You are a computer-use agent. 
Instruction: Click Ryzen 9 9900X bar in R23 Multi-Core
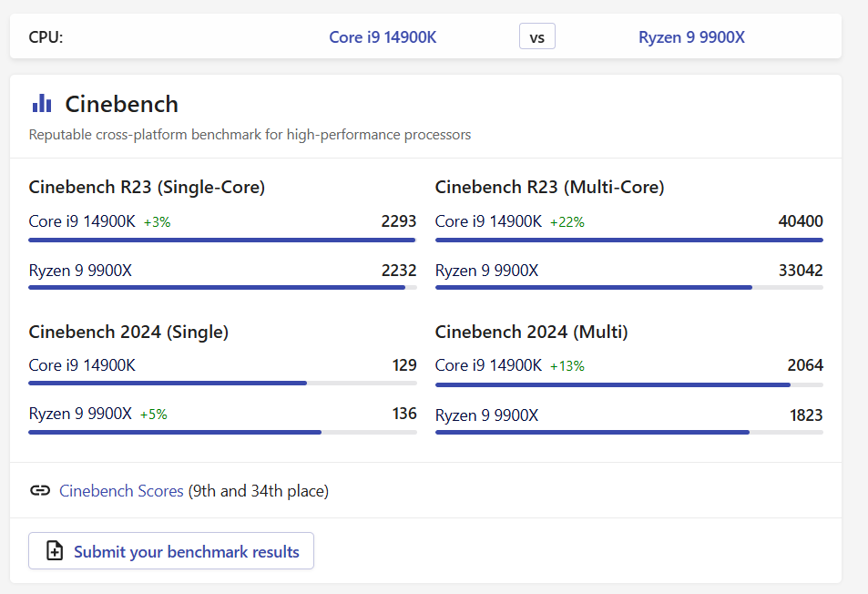tap(594, 288)
